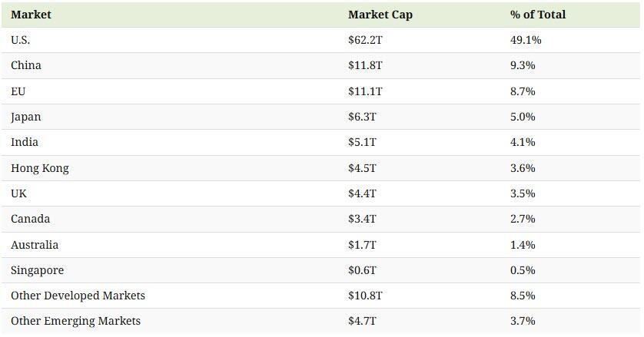This screenshot has height=337, width=644.
Task: Select the $11.8T market cap value
Action: 365,65
